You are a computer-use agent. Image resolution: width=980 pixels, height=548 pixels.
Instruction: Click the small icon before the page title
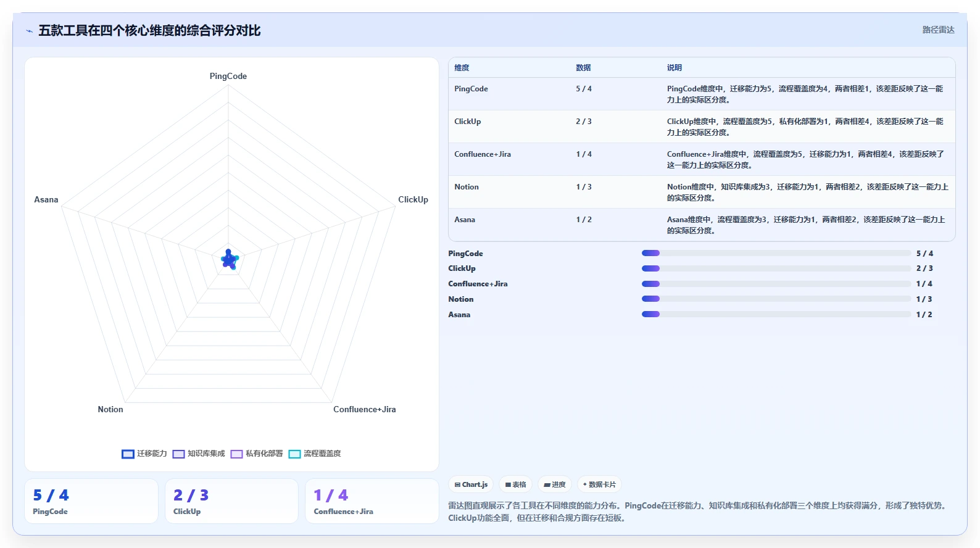click(29, 31)
